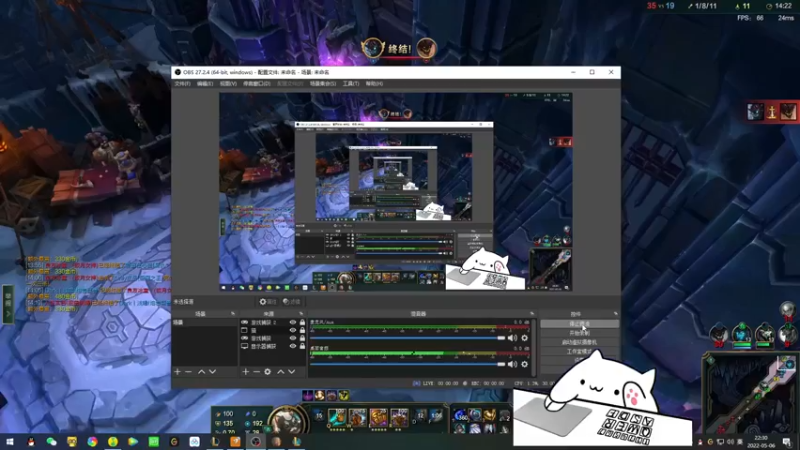Click the game minimap in the corner
This screenshot has width=800, height=450.
(x=750, y=393)
